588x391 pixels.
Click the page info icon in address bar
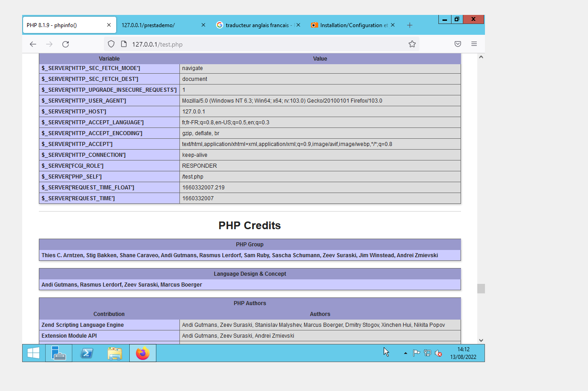(123, 44)
